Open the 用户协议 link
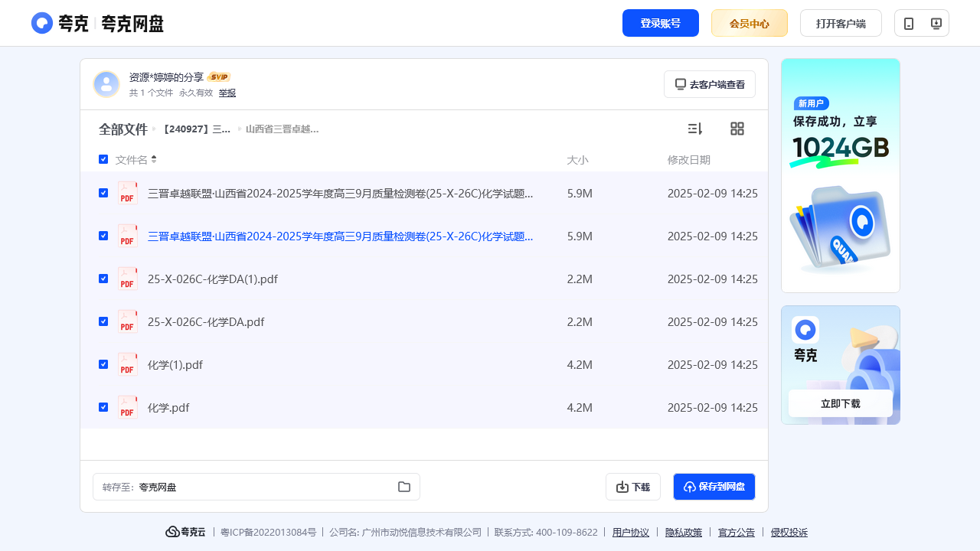Image resolution: width=980 pixels, height=551 pixels. click(x=631, y=532)
